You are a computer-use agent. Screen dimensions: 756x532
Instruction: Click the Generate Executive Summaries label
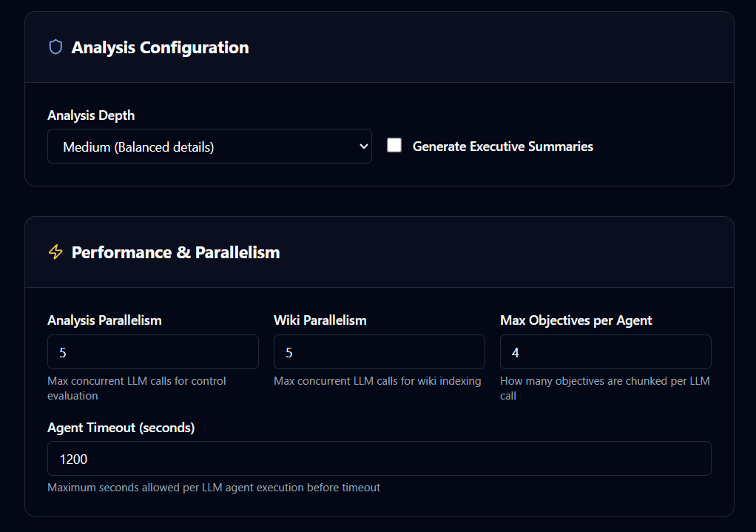[503, 147]
